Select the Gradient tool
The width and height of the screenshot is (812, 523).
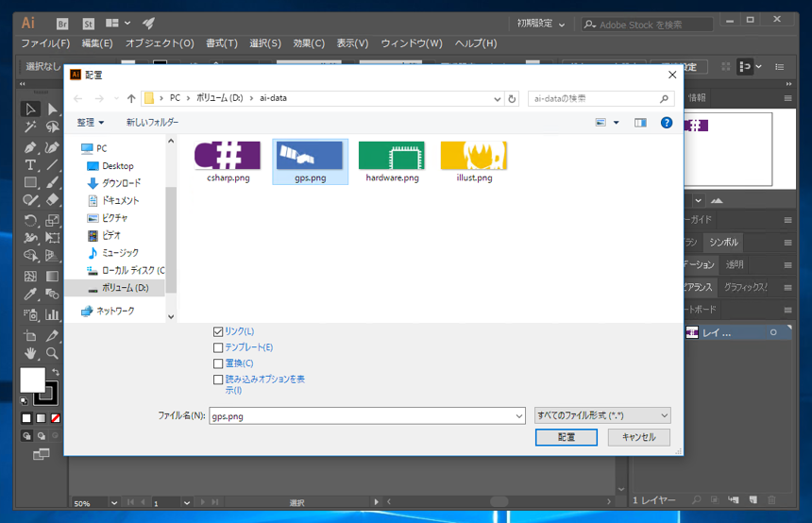point(52,277)
